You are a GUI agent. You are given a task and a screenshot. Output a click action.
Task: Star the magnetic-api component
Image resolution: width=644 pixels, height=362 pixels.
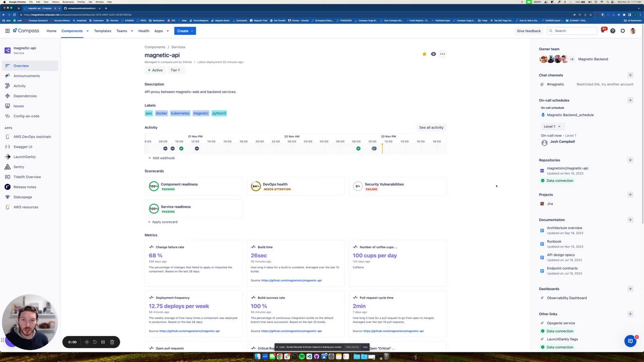tap(424, 54)
